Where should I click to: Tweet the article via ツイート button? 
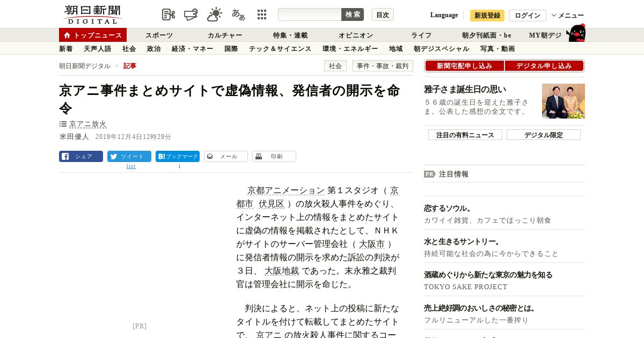(129, 157)
